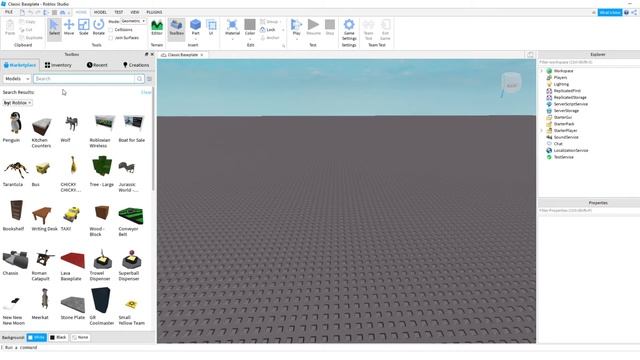Enable the Collisions checkbox

pyautogui.click(x=111, y=30)
